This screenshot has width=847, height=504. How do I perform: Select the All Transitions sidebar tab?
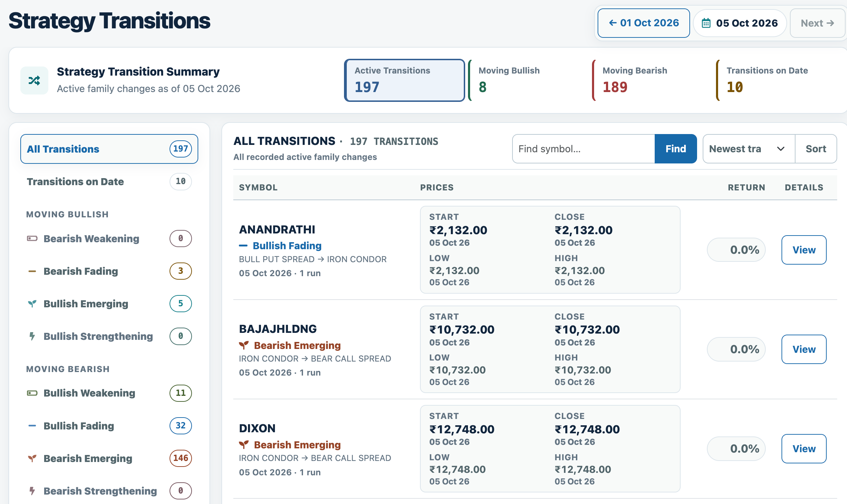pos(109,149)
